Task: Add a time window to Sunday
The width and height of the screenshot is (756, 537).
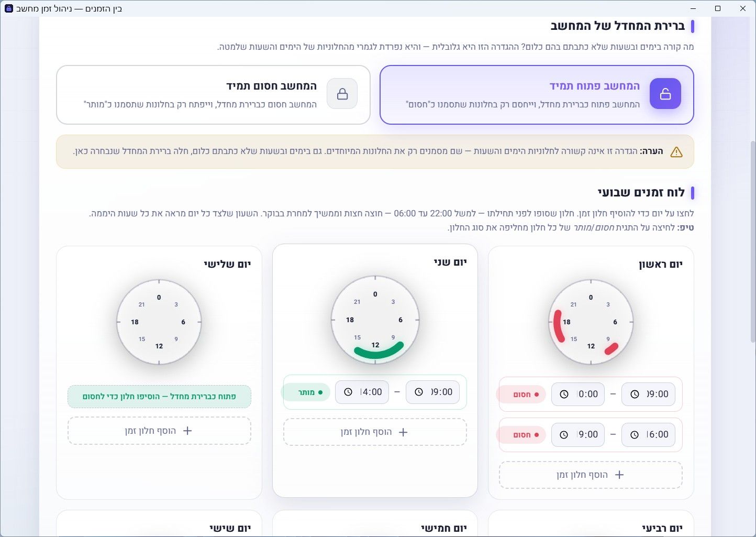Action: [591, 475]
